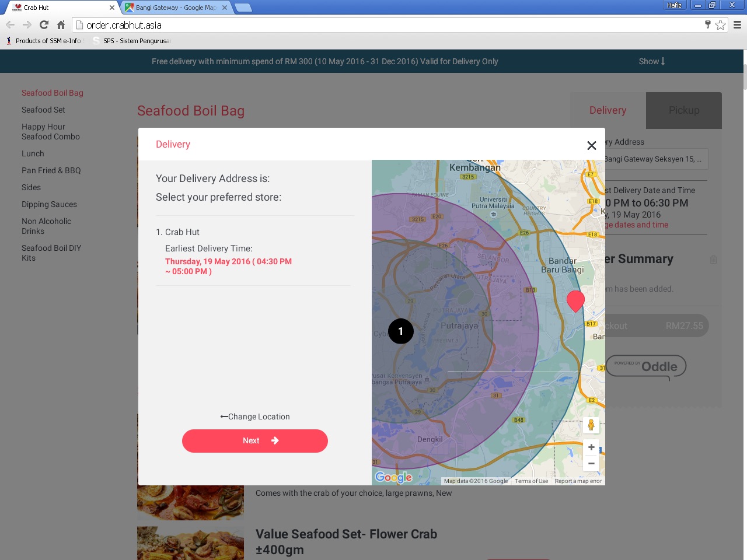
Task: Click Report a map error link
Action: 578,481
